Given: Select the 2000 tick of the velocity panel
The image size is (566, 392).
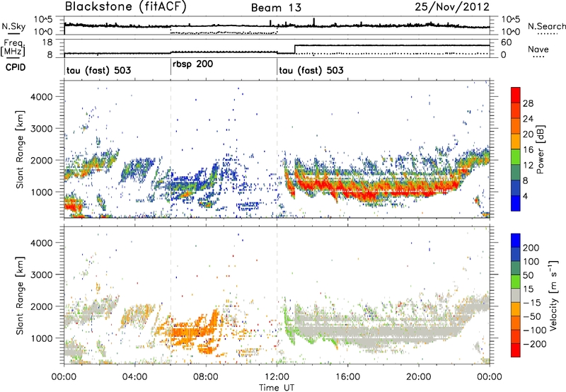Looking at the screenshot, I should pos(42,306).
